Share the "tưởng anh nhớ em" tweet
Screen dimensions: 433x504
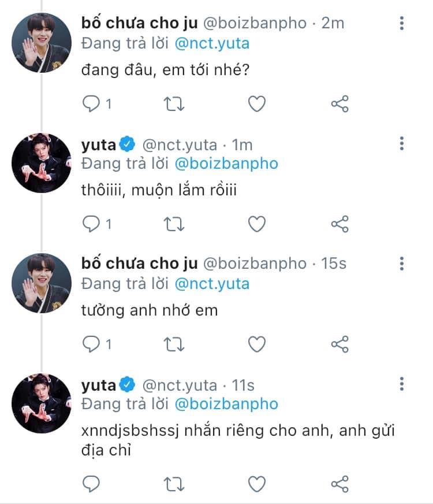(x=339, y=344)
